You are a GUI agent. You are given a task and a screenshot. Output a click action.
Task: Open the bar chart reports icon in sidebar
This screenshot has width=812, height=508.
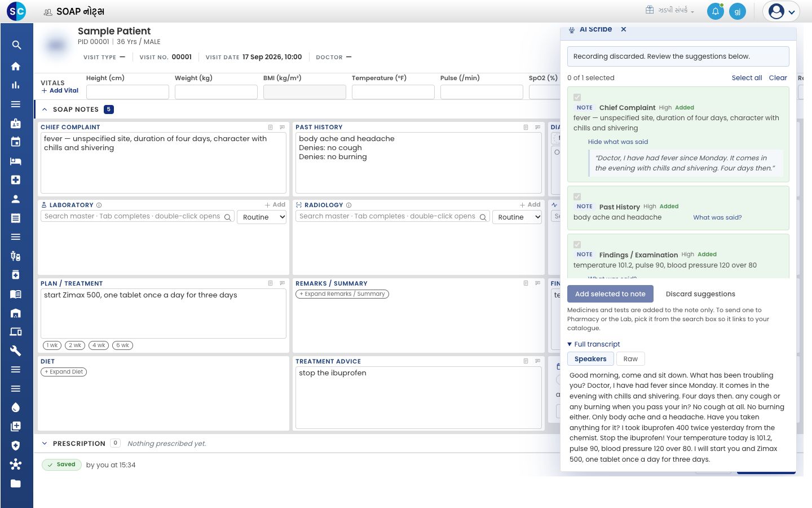[x=16, y=85]
